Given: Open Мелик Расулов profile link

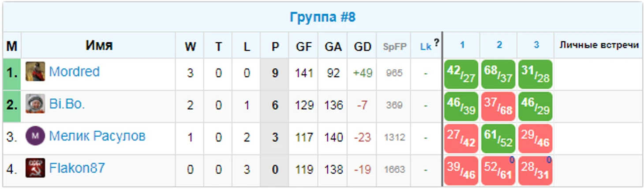Looking at the screenshot, I should [x=97, y=136].
